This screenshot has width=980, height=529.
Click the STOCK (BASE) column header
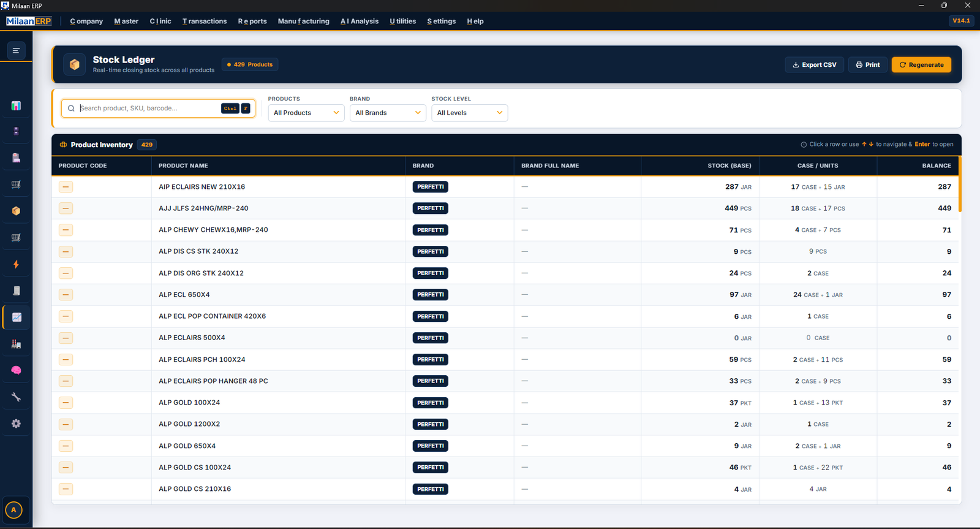pos(729,166)
